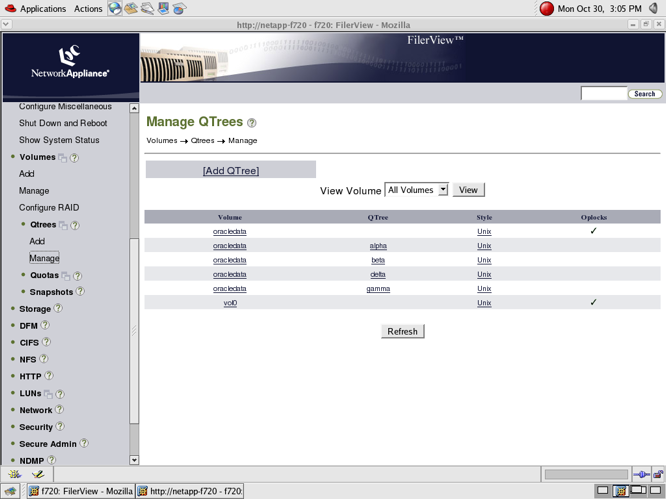Open help icon next to Network

[59, 409]
